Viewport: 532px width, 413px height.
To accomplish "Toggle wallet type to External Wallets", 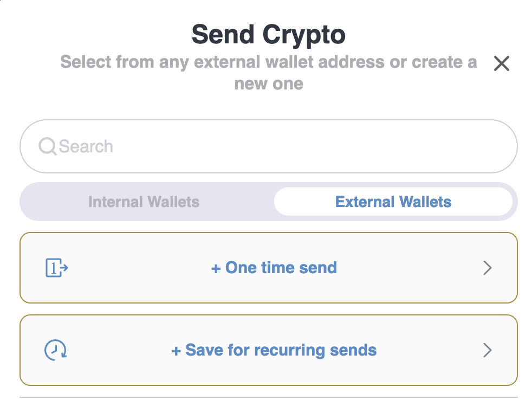I will (x=393, y=202).
